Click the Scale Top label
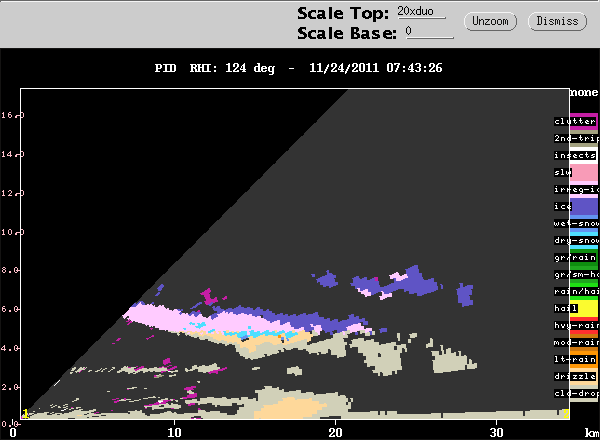This screenshot has width=600, height=440. pyautogui.click(x=343, y=13)
